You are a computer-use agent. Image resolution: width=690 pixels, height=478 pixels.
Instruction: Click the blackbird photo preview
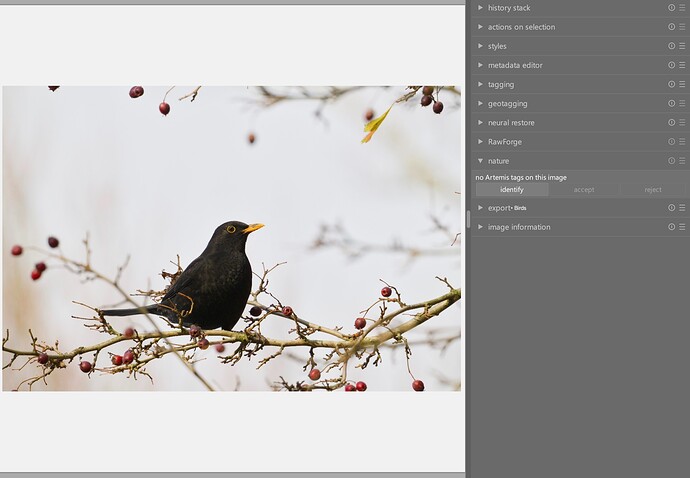click(x=231, y=239)
